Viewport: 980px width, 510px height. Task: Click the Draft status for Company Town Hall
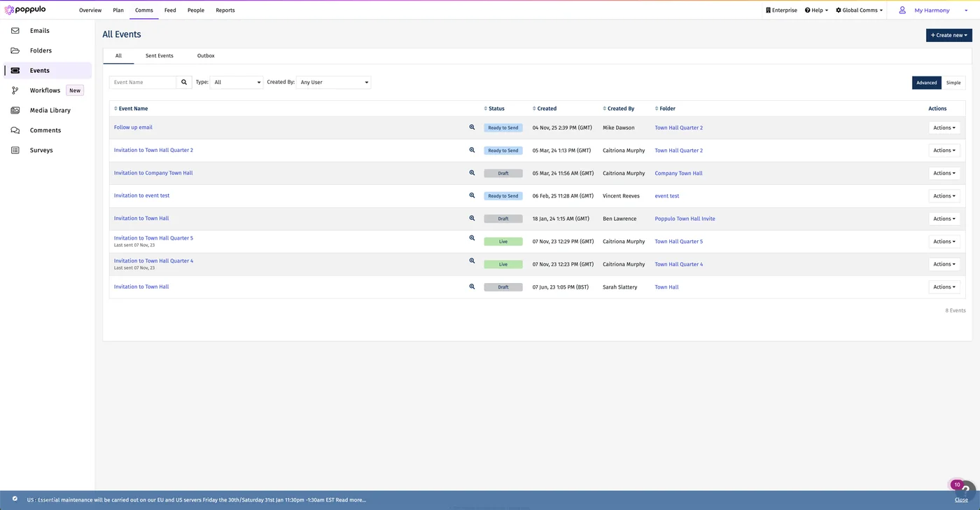(503, 173)
